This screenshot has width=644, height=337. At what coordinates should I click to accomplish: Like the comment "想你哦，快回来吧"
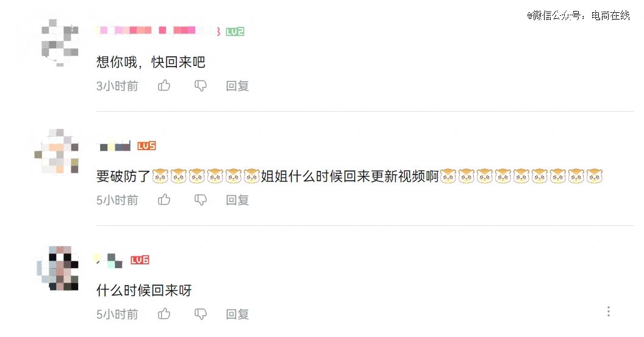(164, 85)
